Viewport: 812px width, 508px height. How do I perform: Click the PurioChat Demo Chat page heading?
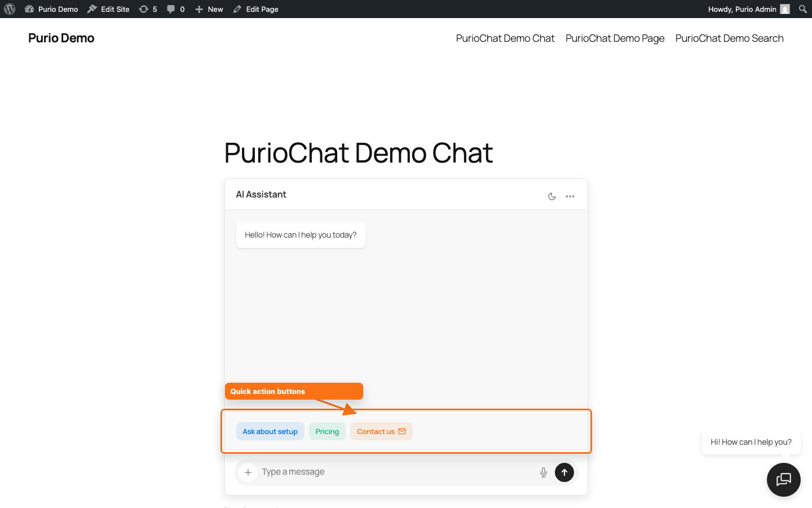359,153
